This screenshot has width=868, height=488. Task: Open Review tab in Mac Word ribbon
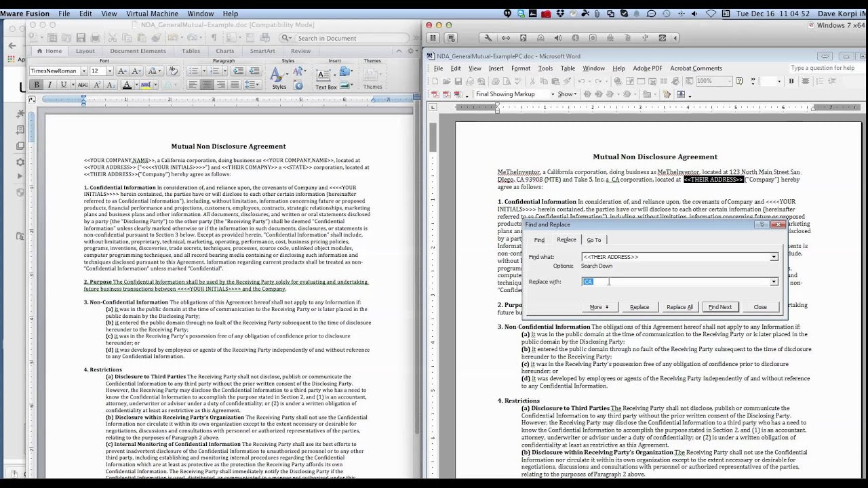coord(300,51)
